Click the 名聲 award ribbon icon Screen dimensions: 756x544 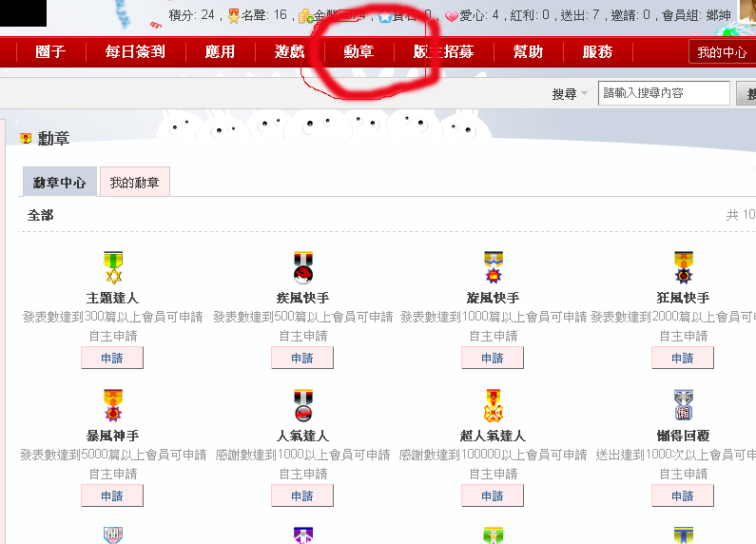point(234,16)
